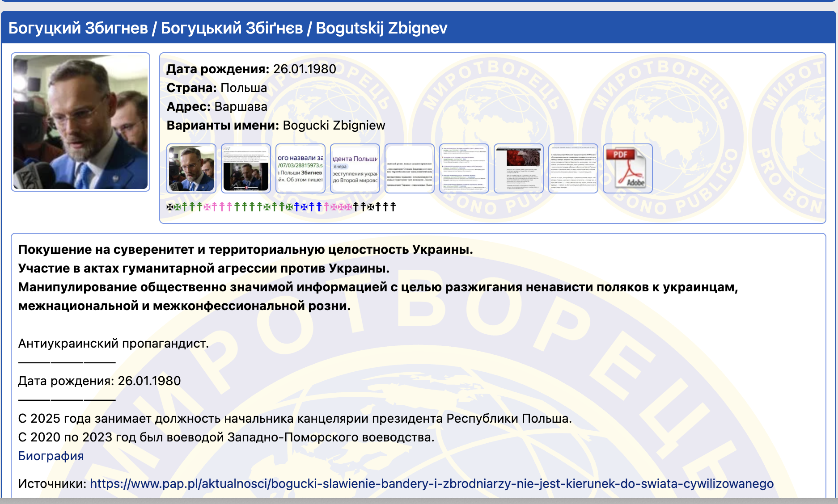Open the large profile photo of Bogucki
Screen dimensions: 838x504
coord(80,122)
